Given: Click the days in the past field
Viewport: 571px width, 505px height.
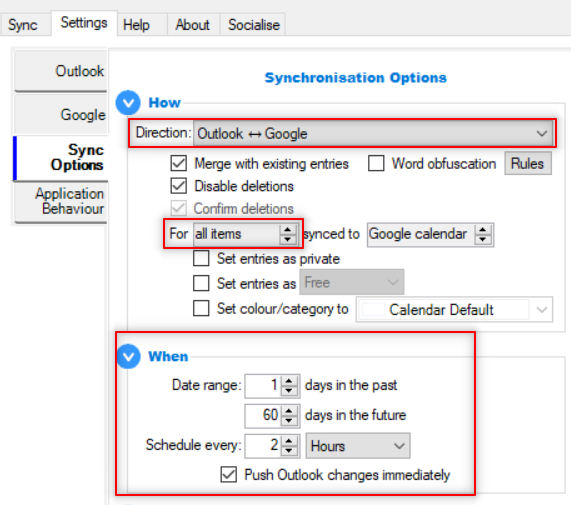Looking at the screenshot, I should 263,386.
